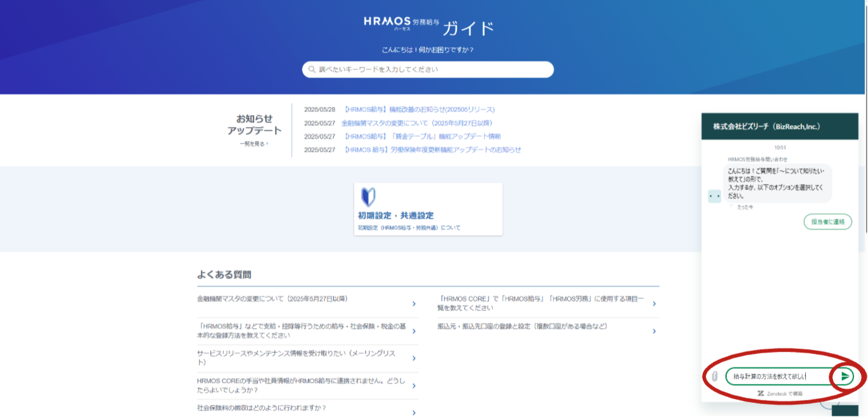Open 【HRMOS給与】機能改善のお知らせ news link
The height and width of the screenshot is (418, 868).
tap(419, 110)
